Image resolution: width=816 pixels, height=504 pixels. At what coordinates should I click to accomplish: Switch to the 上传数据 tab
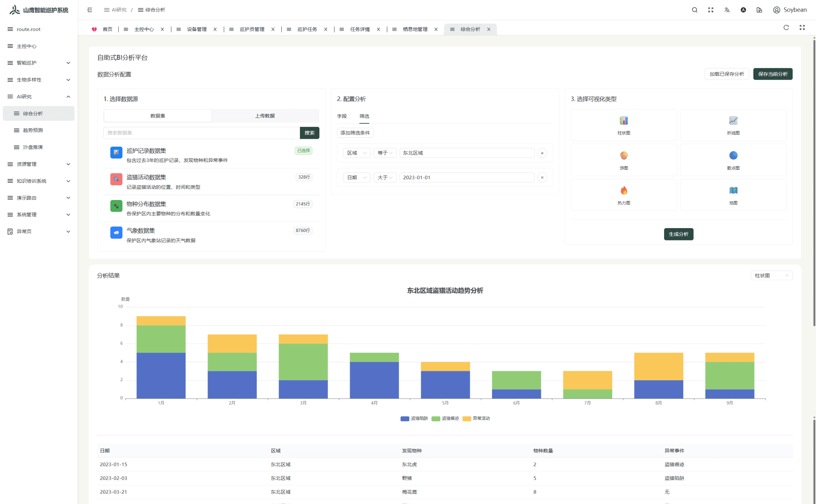[x=264, y=116]
